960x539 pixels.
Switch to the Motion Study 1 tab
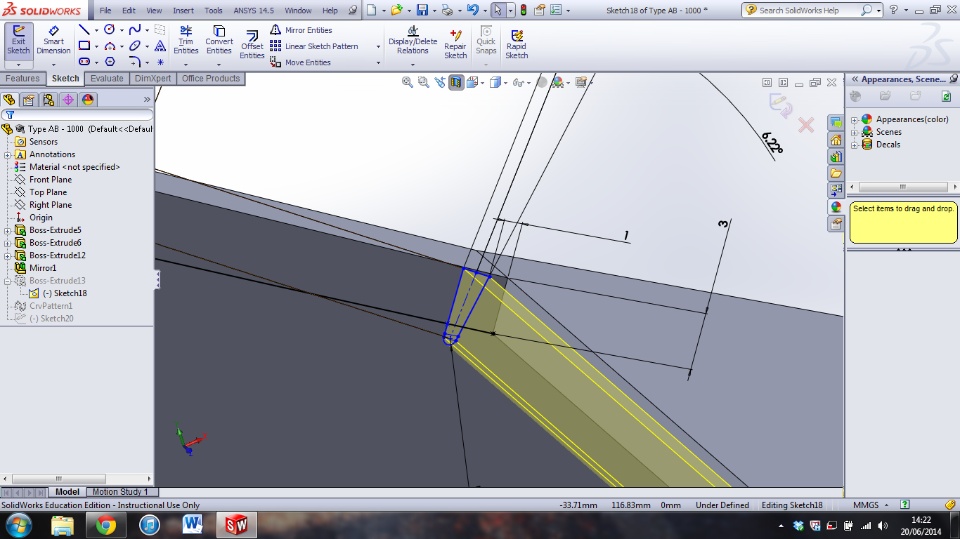tap(120, 492)
